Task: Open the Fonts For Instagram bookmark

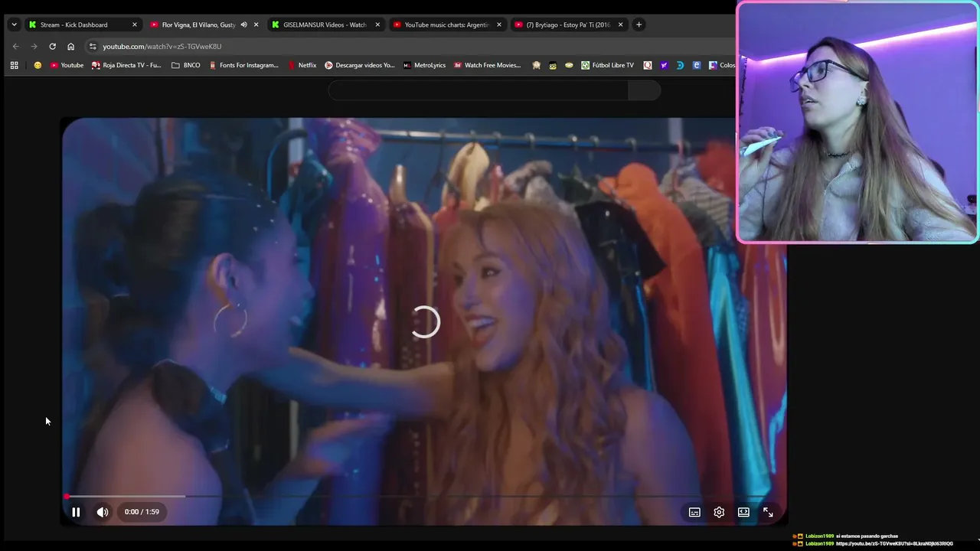Action: coord(243,65)
